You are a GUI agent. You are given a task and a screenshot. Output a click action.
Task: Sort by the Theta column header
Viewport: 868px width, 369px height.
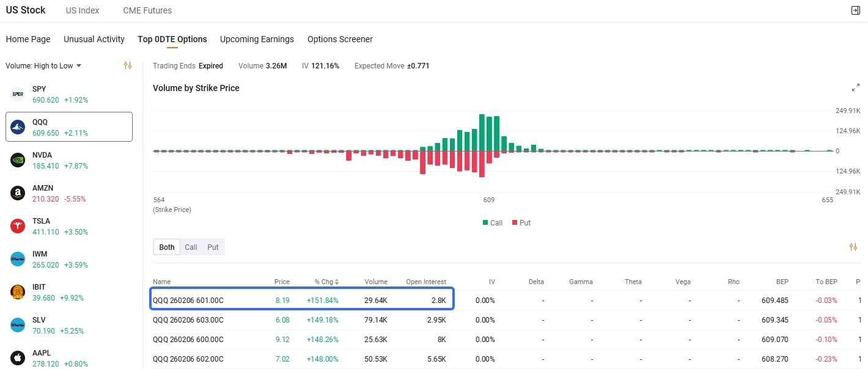click(633, 282)
